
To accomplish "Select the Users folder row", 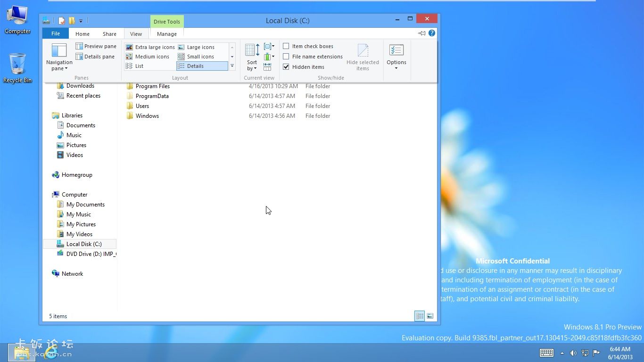I will (x=228, y=106).
